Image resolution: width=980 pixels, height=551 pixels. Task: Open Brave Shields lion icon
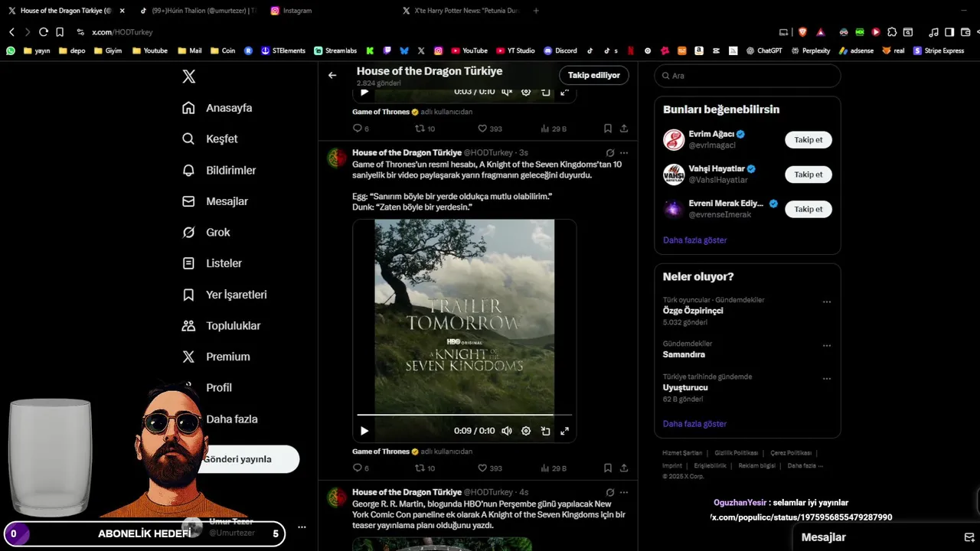802,32
